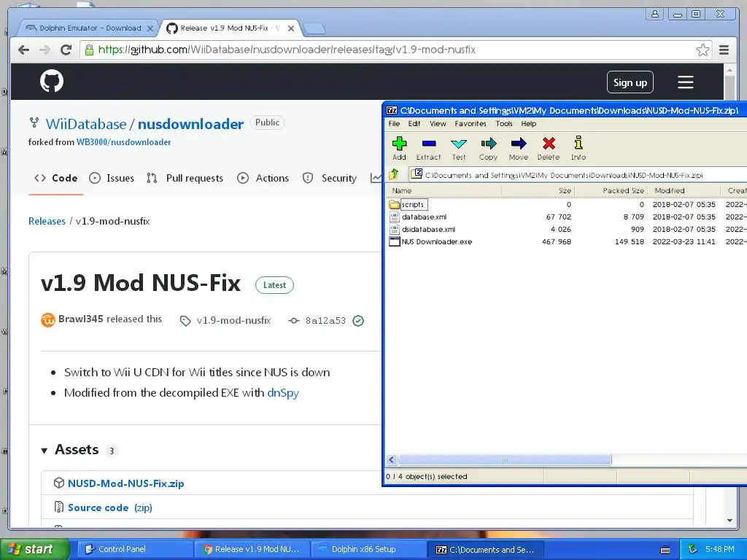Click the Add button in 7-Zip toolbar
Screen dimensions: 747x560
(x=399, y=149)
